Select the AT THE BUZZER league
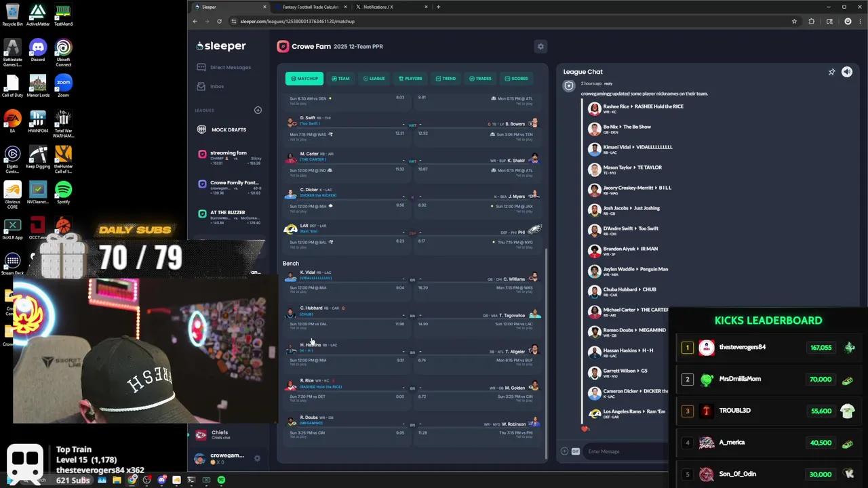The image size is (868, 488). click(229, 216)
